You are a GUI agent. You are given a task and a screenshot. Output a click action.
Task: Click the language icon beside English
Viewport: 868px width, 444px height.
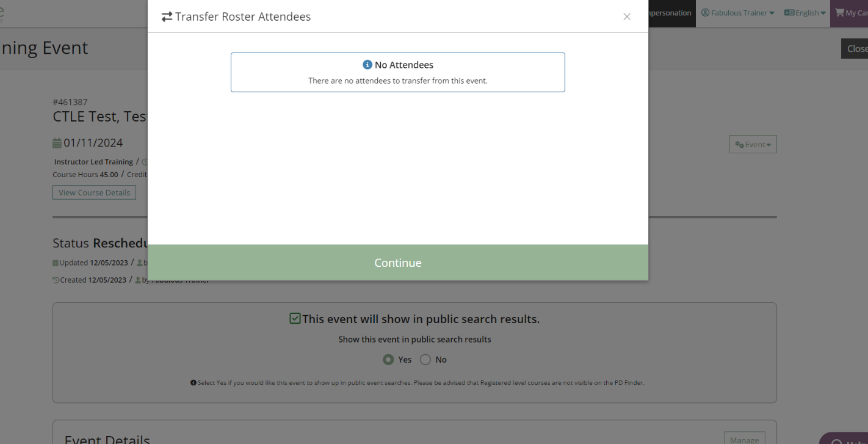click(x=789, y=13)
